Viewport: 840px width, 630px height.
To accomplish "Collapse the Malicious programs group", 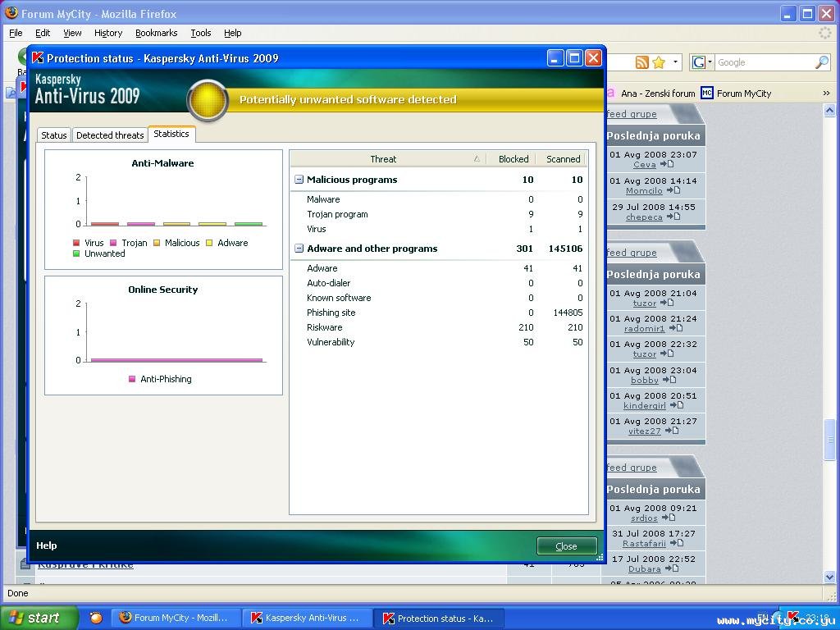I will 299,180.
